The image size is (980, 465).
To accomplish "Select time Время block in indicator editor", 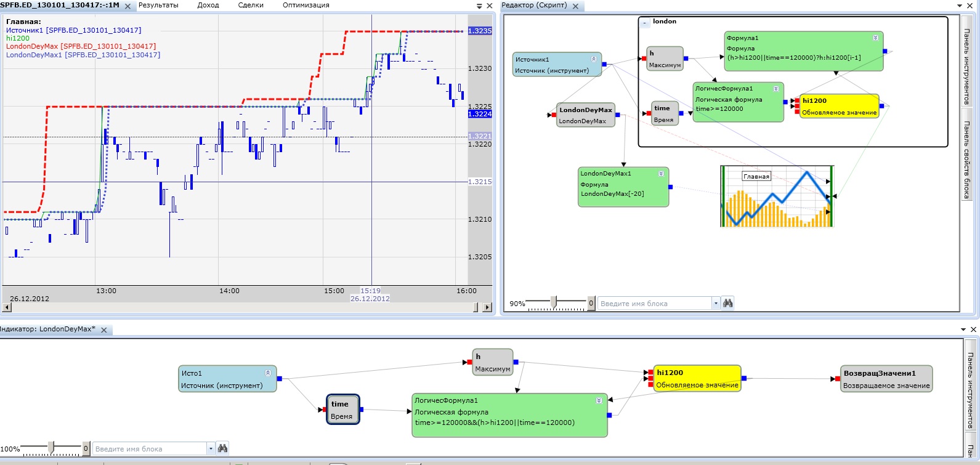I will click(x=342, y=410).
